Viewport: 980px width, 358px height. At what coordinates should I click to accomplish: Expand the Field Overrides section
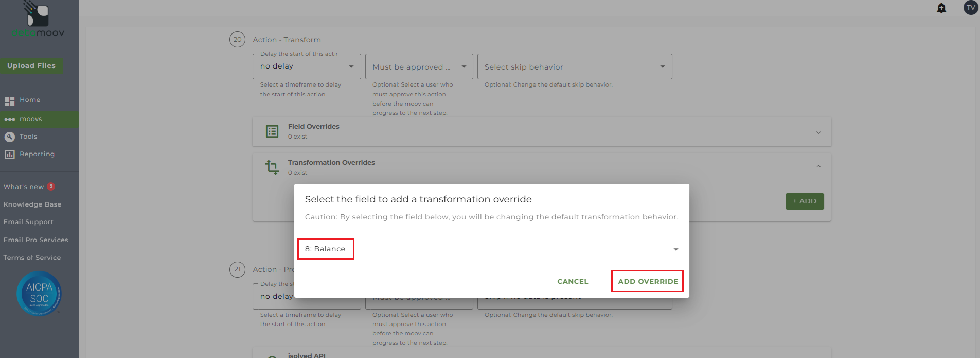818,132
